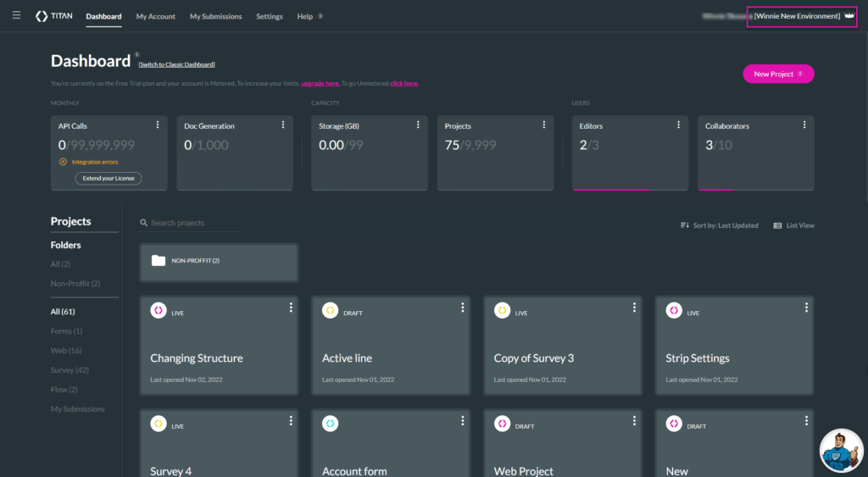
Task: Click the Account form project icon
Action: pyautogui.click(x=330, y=424)
